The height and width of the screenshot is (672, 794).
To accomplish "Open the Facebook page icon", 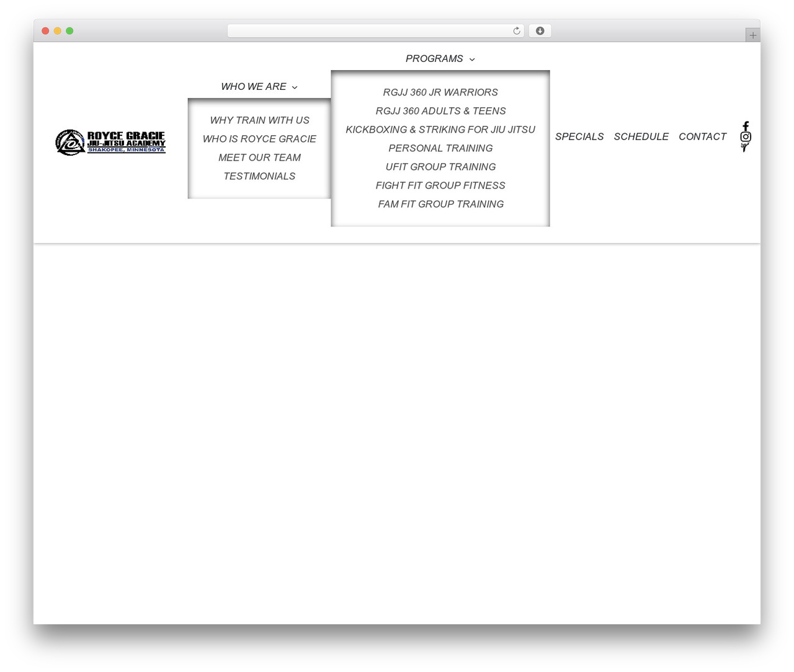I will pos(746,126).
